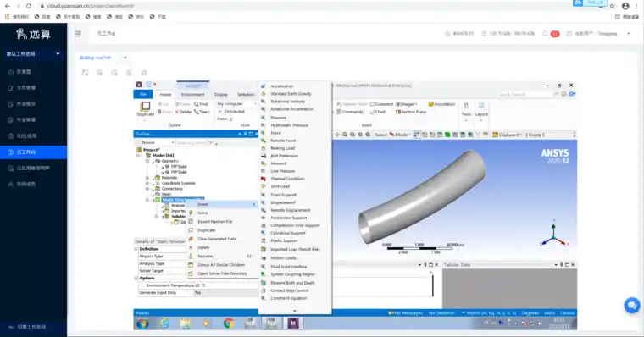Collapse the Geometry tree node
The height and width of the screenshot is (337, 644).
click(147, 161)
